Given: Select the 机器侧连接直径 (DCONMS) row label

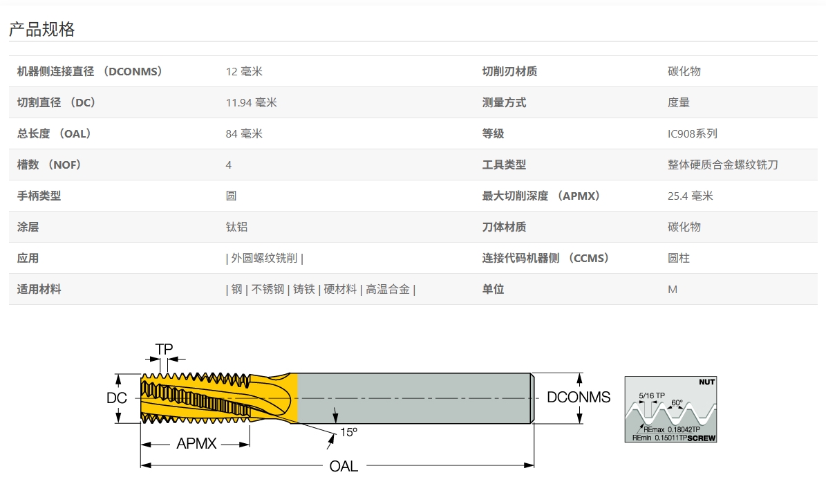Looking at the screenshot, I should click(90, 71).
